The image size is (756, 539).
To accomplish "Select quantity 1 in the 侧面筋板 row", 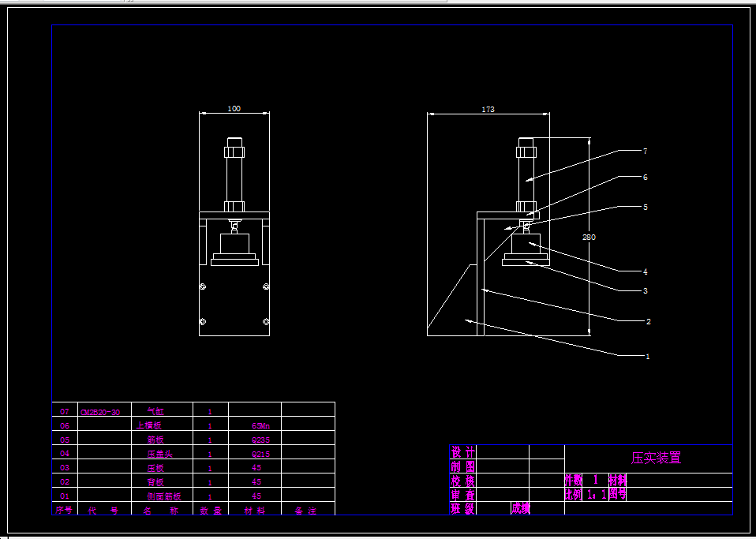I will (x=210, y=496).
